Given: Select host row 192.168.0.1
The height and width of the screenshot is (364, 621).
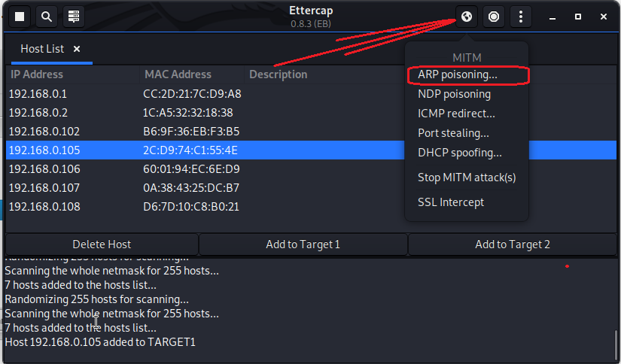Looking at the screenshot, I should 38,94.
